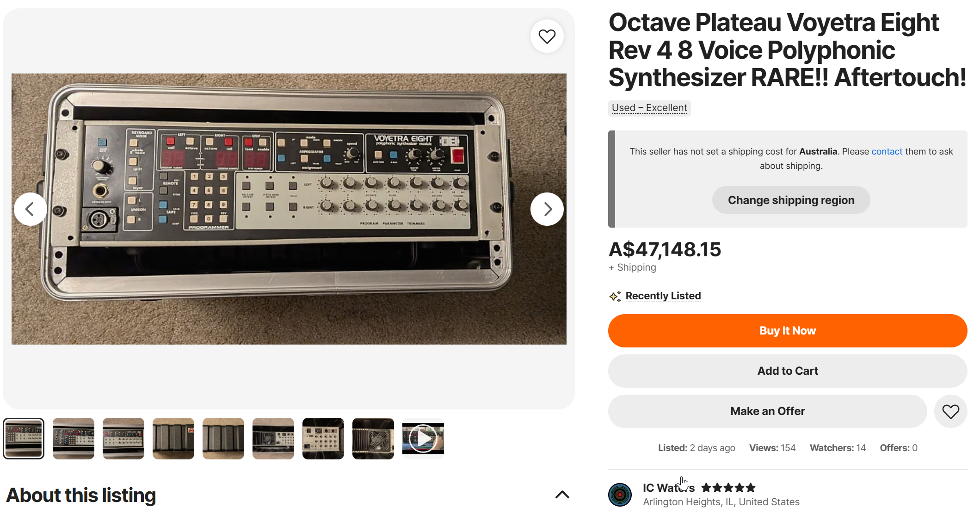The image size is (980, 514).
Task: Collapse the About this listing section
Action: point(562,495)
